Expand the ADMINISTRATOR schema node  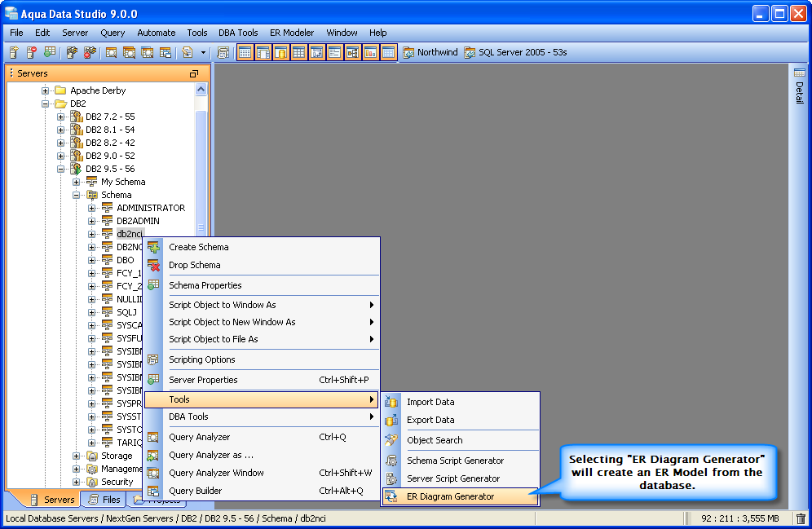coord(91,208)
